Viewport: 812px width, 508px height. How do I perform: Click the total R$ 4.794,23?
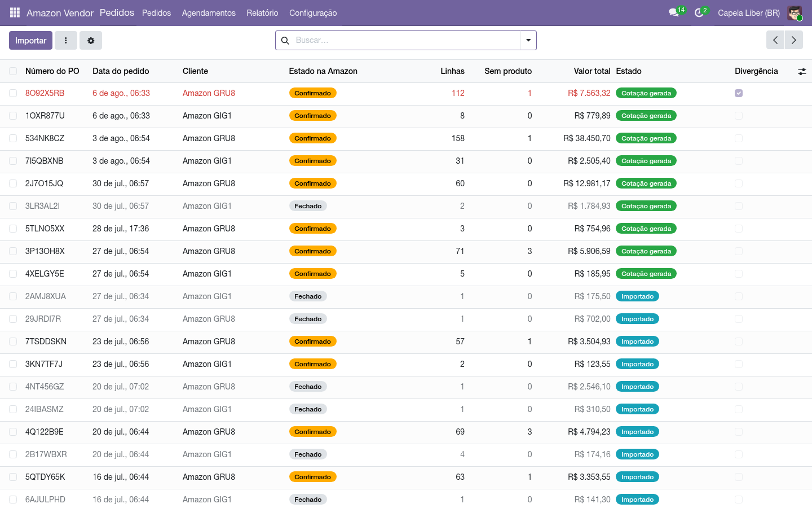point(589,432)
